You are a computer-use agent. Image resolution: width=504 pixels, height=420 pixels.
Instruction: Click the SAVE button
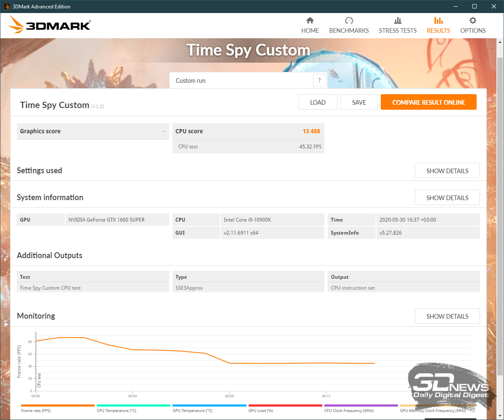(359, 102)
